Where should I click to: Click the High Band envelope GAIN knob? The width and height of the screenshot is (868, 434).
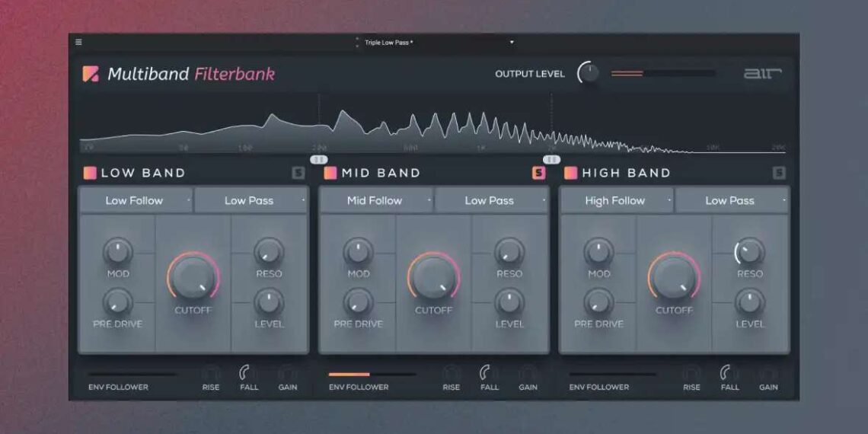[768, 373]
